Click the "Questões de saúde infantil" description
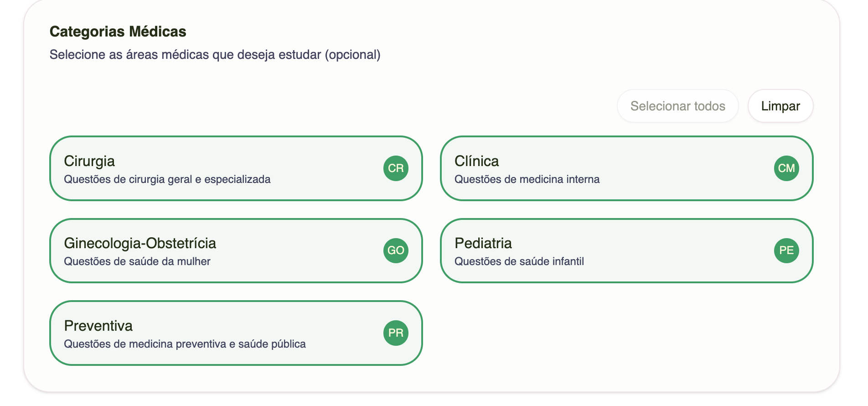 (x=519, y=261)
